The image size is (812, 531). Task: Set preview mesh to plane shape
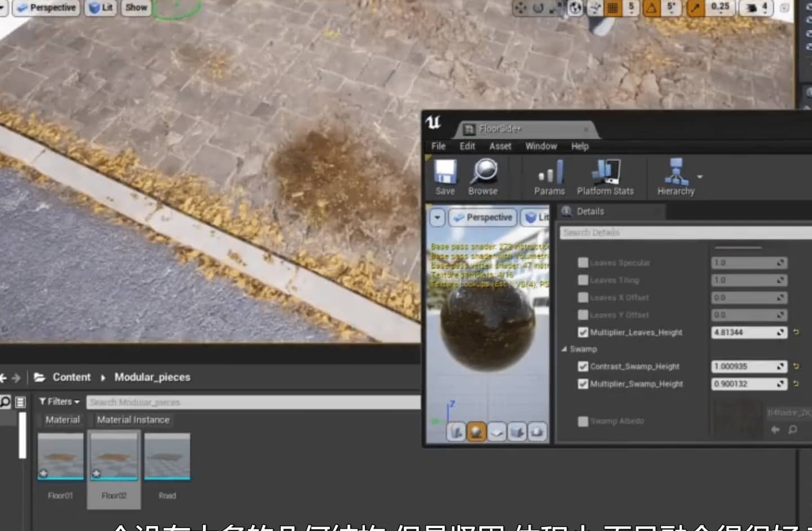click(497, 432)
